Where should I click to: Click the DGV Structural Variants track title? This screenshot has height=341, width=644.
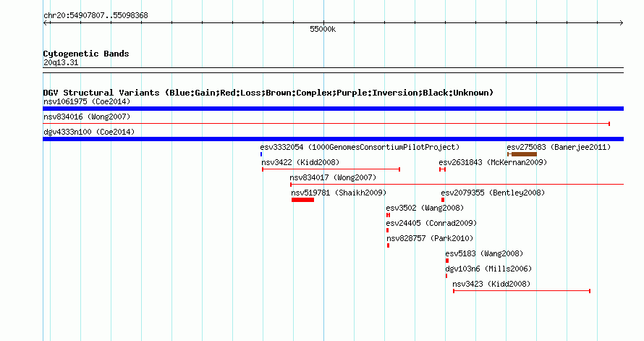pyautogui.click(x=268, y=93)
